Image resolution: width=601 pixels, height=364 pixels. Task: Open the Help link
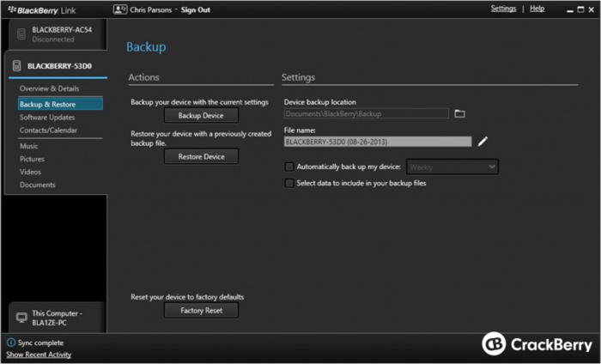[537, 9]
